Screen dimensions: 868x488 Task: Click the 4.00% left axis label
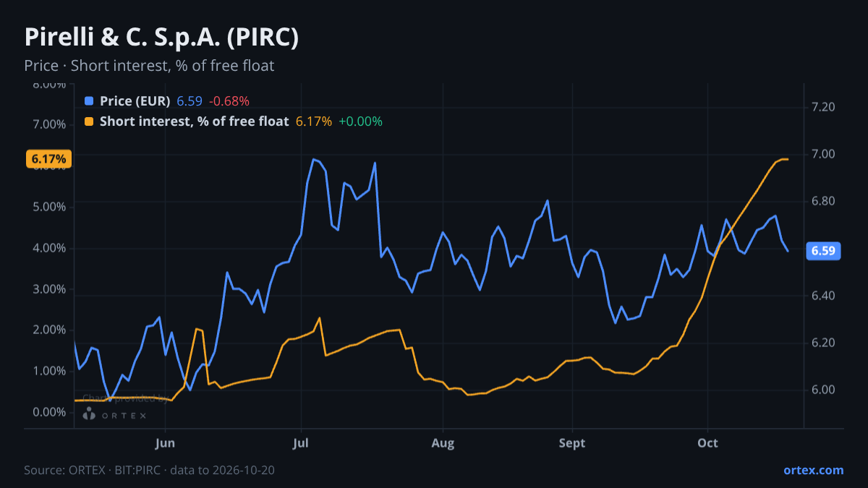coord(48,248)
